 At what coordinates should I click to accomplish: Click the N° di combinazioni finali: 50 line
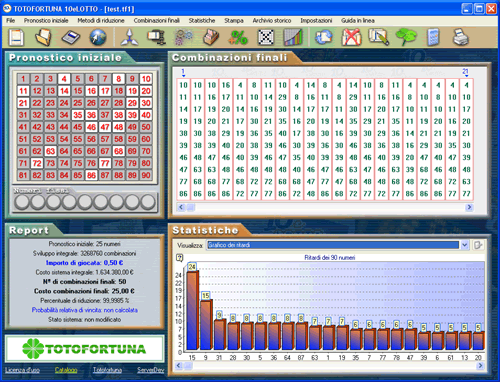tap(85, 282)
